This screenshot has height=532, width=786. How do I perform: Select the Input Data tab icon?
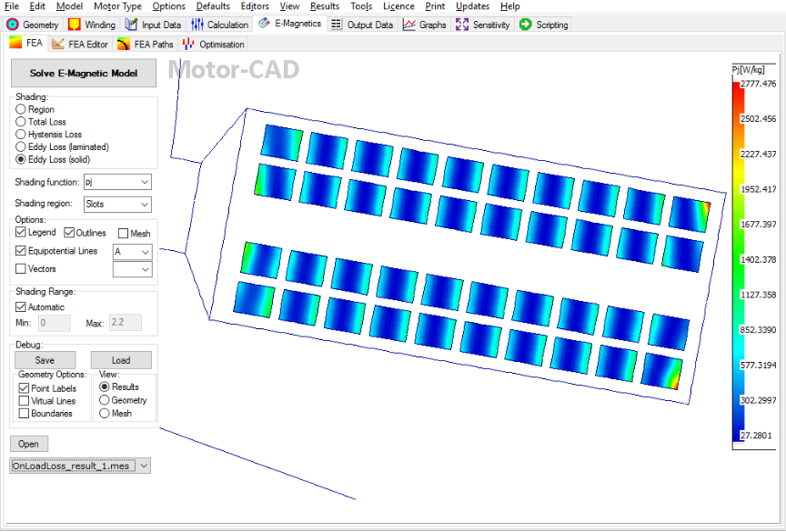[x=132, y=25]
